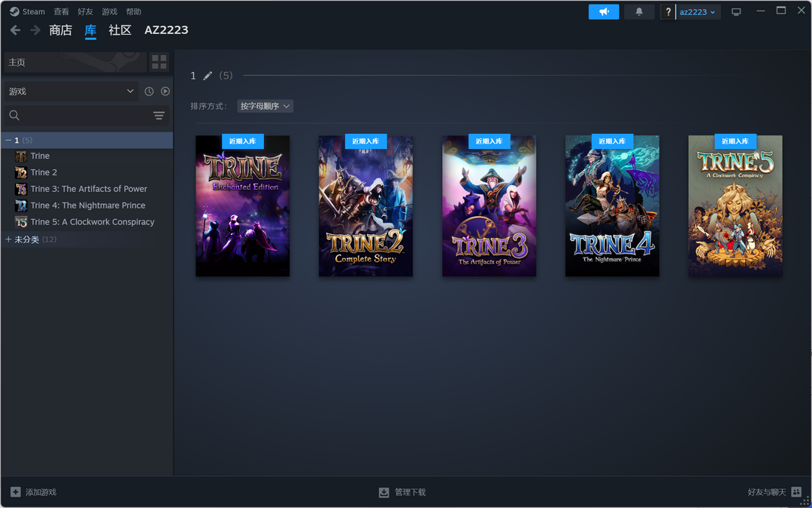Open 管理下载 downloads manager

pos(402,492)
